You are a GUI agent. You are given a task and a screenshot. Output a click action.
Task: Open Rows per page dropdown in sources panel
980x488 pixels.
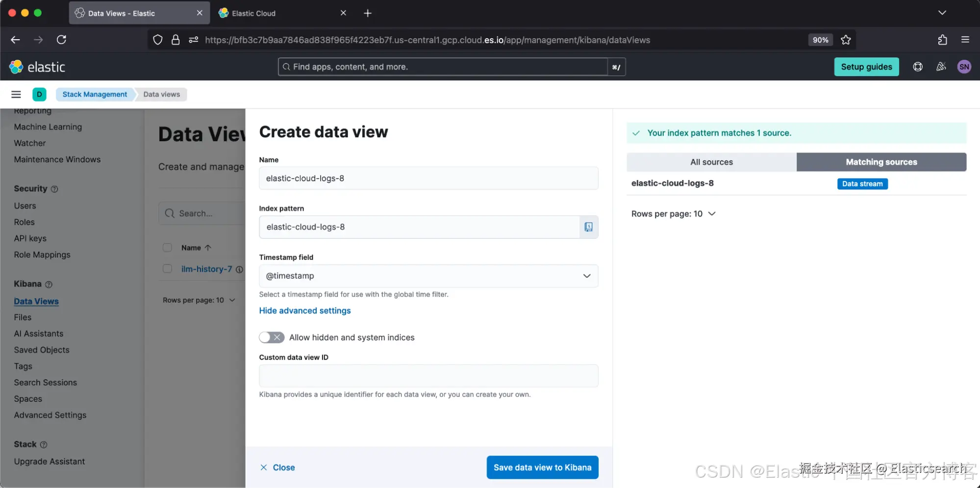[x=673, y=214]
